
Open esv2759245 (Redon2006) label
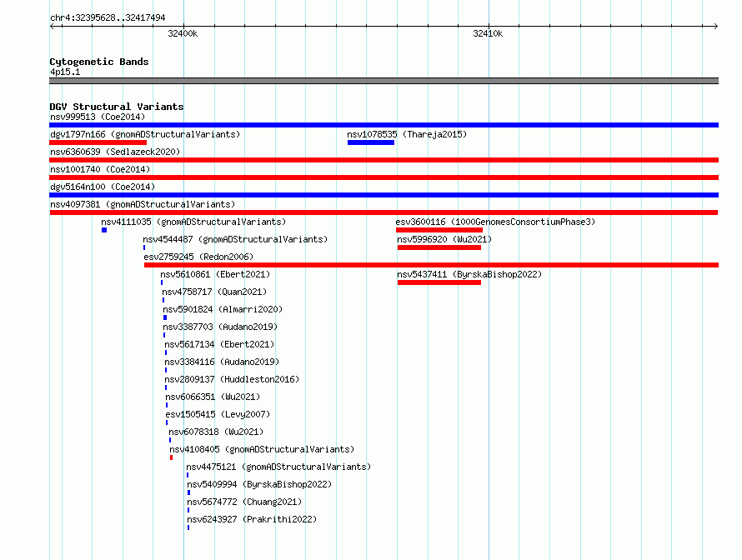click(x=198, y=257)
